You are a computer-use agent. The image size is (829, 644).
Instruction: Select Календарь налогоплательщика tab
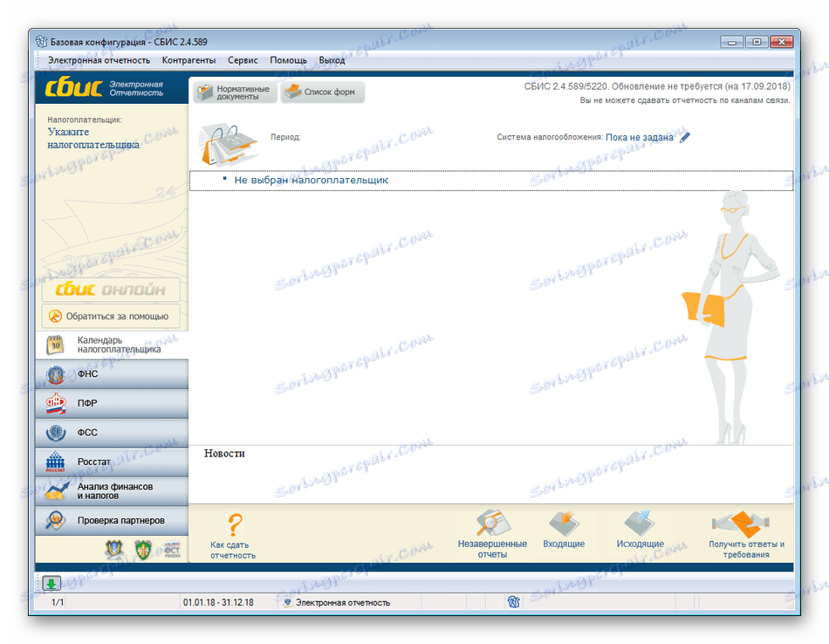pos(112,345)
